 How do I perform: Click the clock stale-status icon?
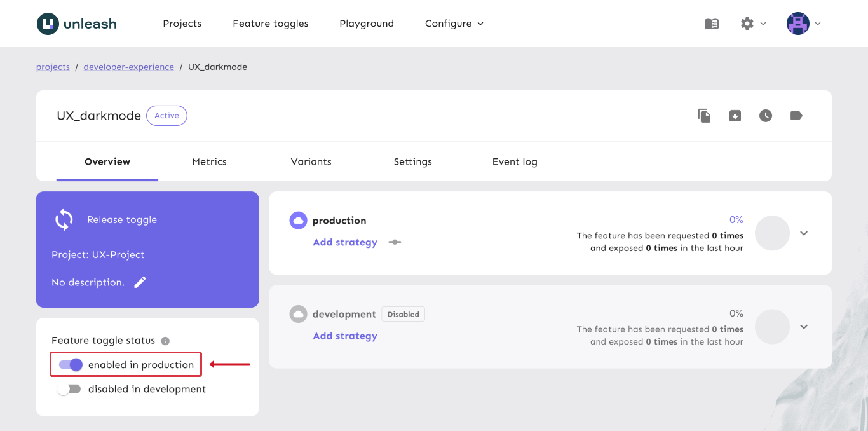765,116
